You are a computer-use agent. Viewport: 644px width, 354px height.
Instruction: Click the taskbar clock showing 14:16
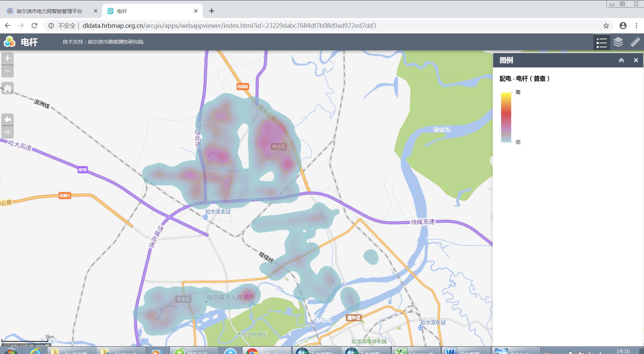[x=623, y=351]
